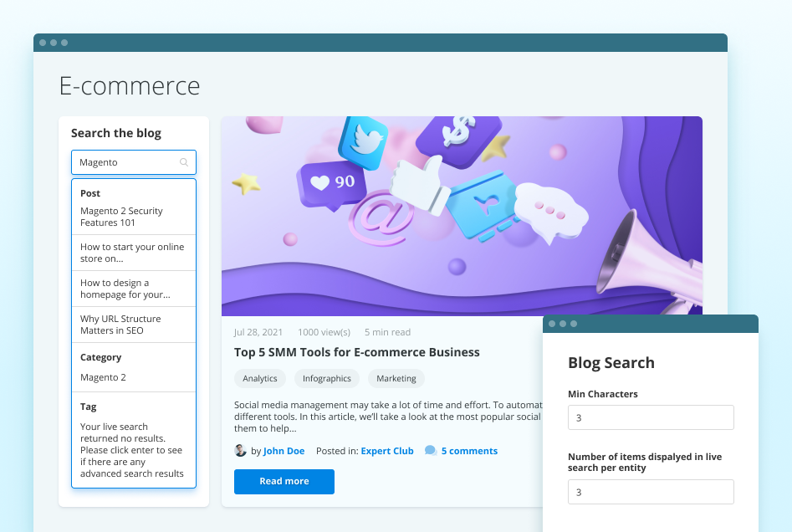Image resolution: width=792 pixels, height=532 pixels.
Task: Click the Analytics tag chip
Action: (260, 379)
